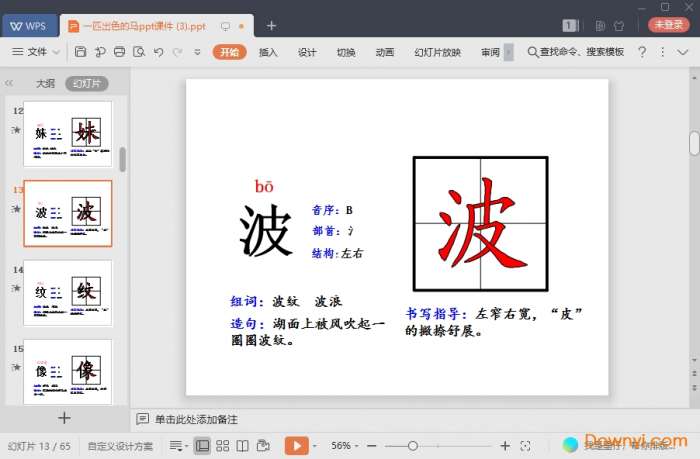This screenshot has height=459, width=700.
Task: Open the 文件 menu
Action: pyautogui.click(x=29, y=52)
